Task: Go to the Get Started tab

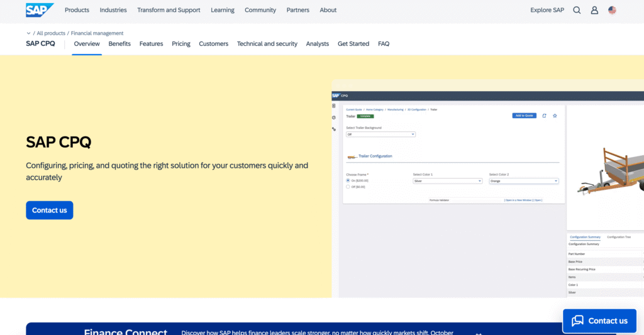Action: (353, 43)
